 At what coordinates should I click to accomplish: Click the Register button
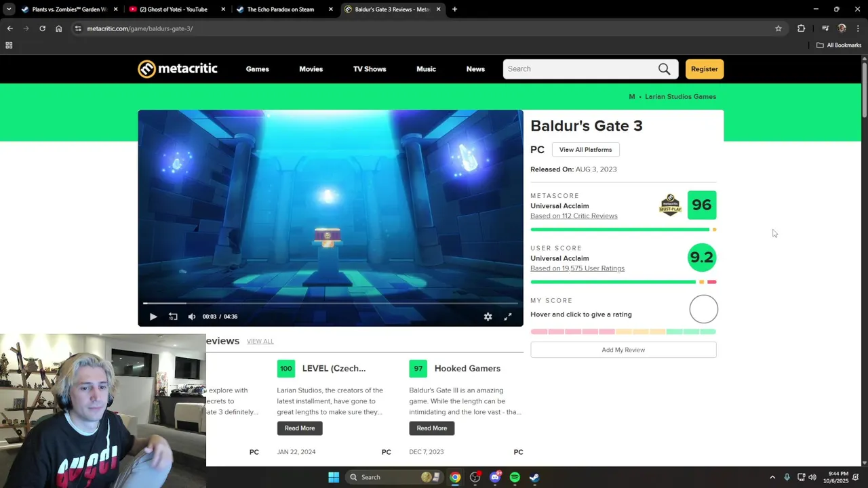tap(705, 69)
